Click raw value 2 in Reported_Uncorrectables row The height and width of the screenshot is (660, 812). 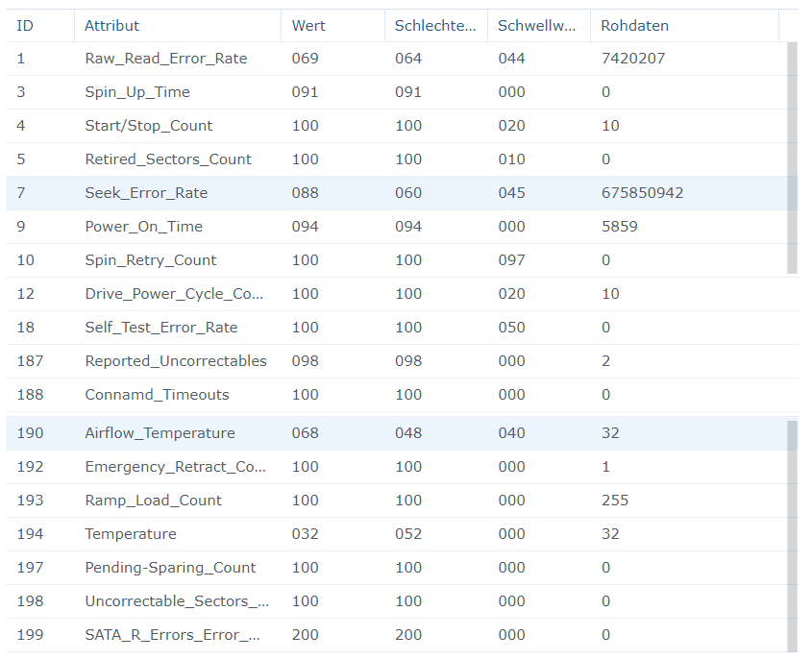click(606, 361)
